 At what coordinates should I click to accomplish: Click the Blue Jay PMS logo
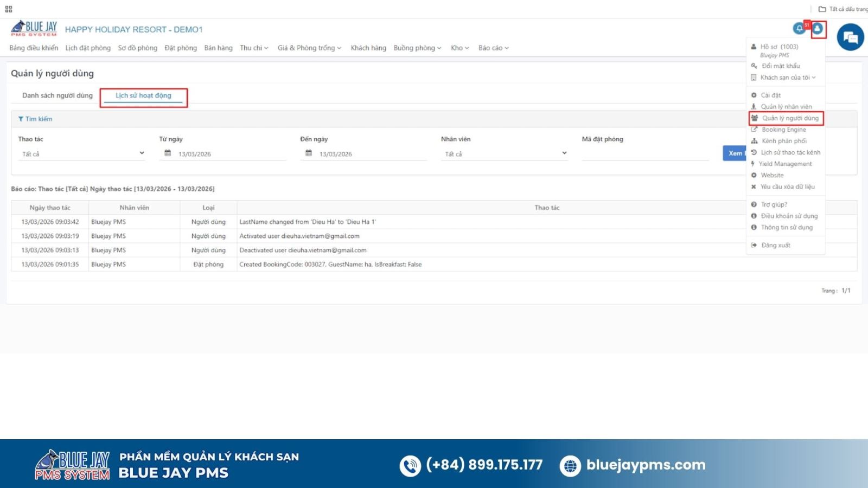coord(34,28)
